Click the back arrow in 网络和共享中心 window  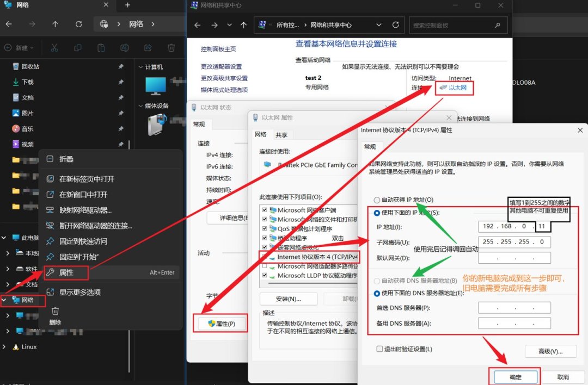coord(198,25)
